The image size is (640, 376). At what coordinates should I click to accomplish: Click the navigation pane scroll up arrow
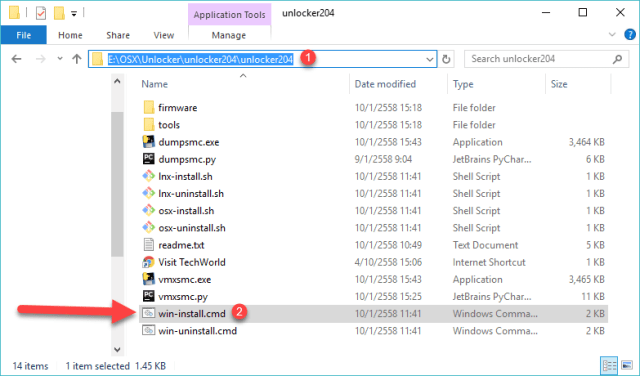[x=117, y=81]
